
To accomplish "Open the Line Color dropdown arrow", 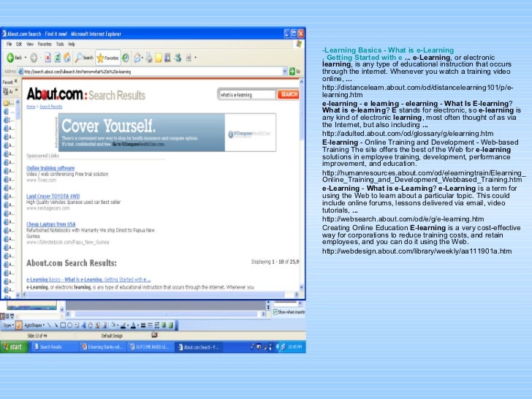I will click(128, 325).
